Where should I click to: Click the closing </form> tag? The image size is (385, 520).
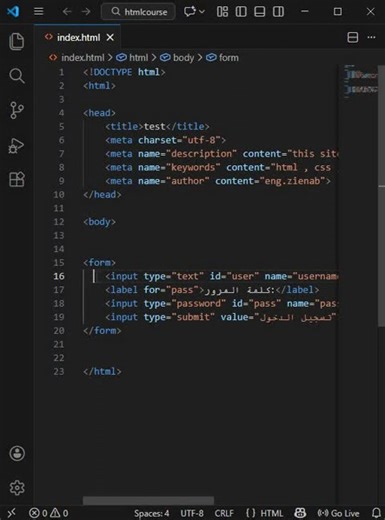(x=102, y=331)
